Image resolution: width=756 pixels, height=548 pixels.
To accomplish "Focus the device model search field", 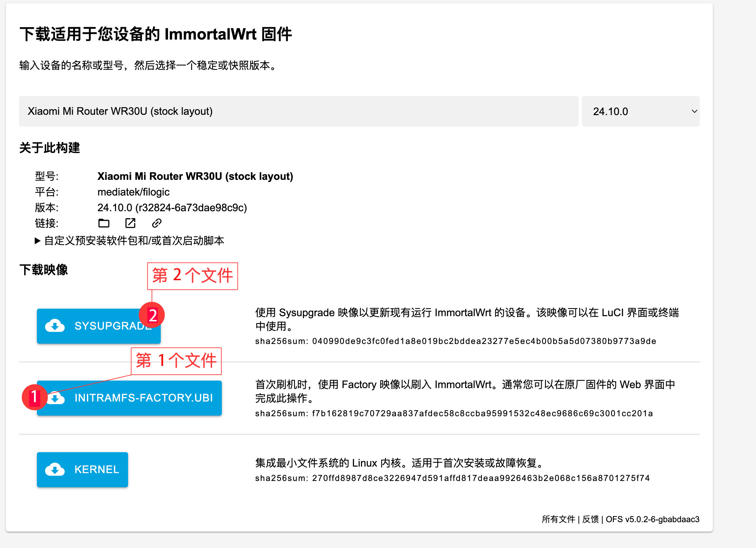I will (x=298, y=111).
